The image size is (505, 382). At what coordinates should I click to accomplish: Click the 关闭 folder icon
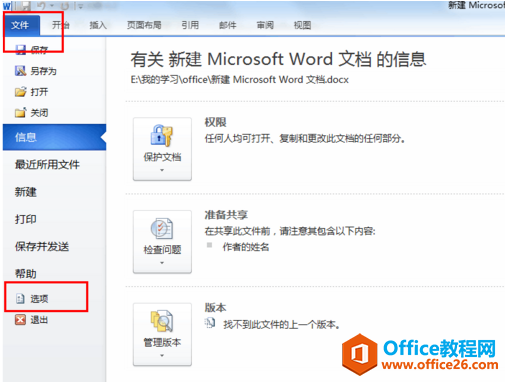pos(20,113)
